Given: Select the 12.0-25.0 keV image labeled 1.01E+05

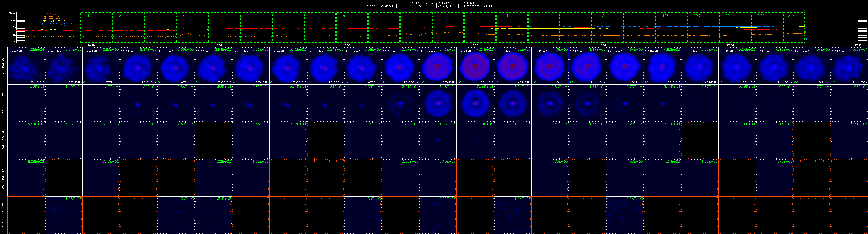Looking at the screenshot, I should pyautogui.click(x=513, y=140).
